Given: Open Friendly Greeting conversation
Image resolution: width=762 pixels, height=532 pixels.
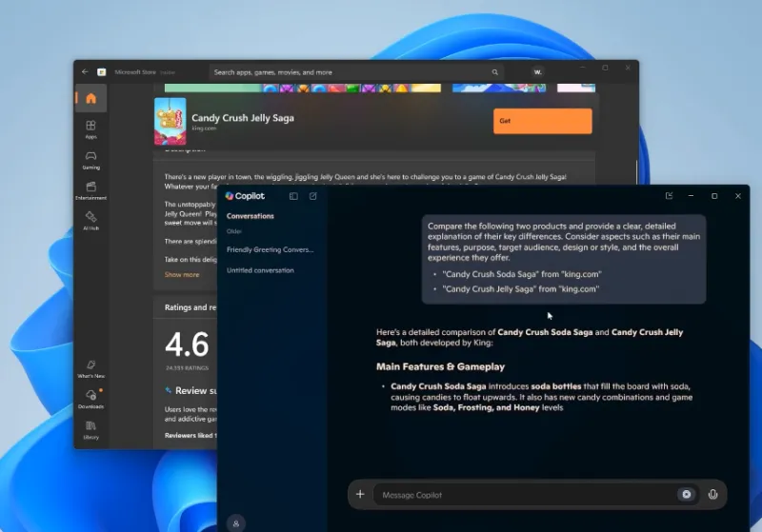Looking at the screenshot, I should click(271, 249).
